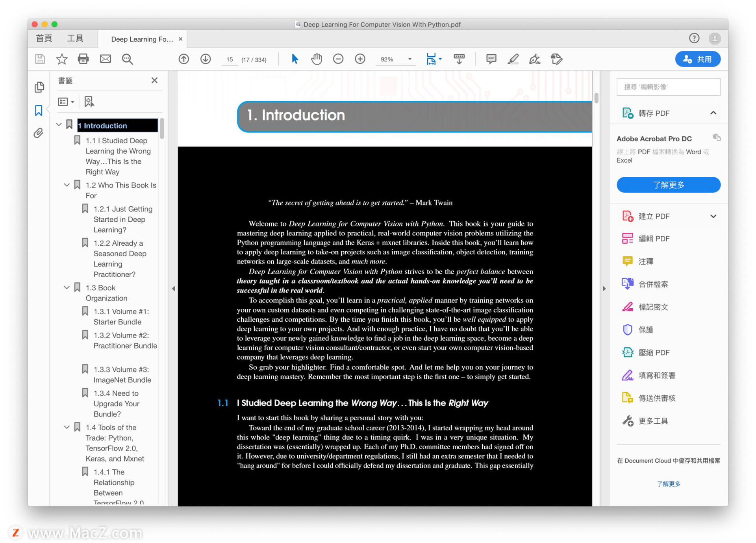Click the page number input field
756x543 pixels.
230,59
